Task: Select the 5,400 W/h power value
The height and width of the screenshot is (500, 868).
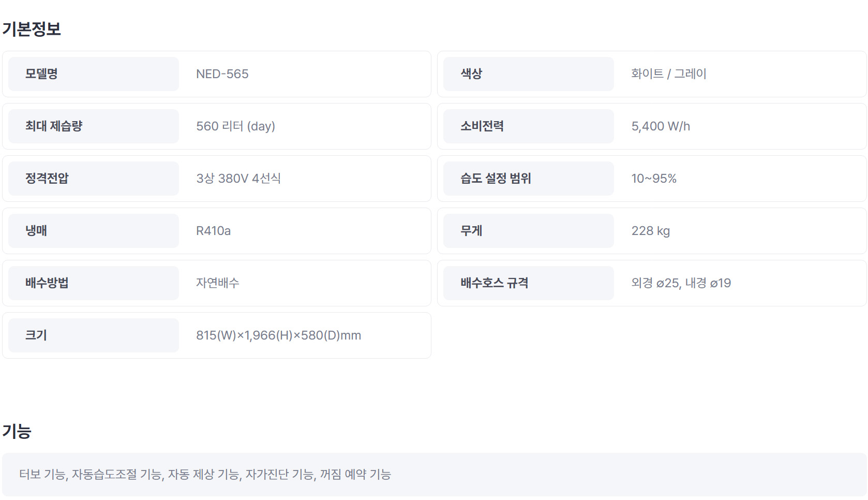Action: pyautogui.click(x=661, y=126)
